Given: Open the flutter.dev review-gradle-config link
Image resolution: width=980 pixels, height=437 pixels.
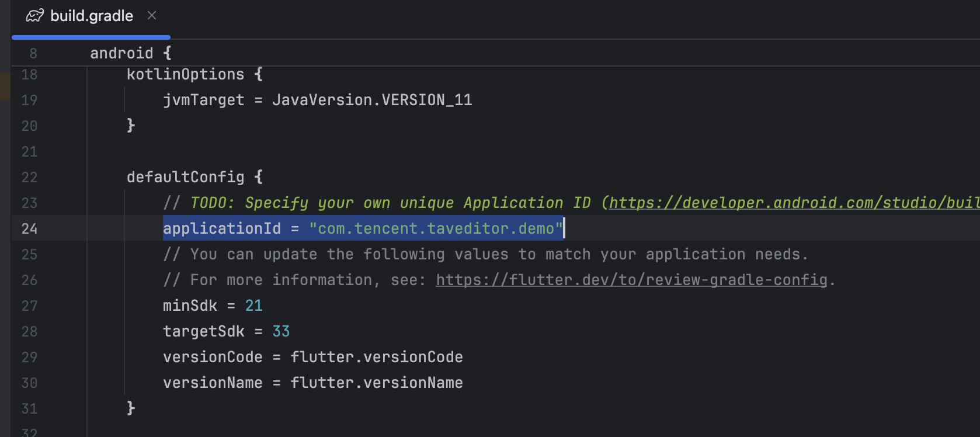Looking at the screenshot, I should [631, 280].
